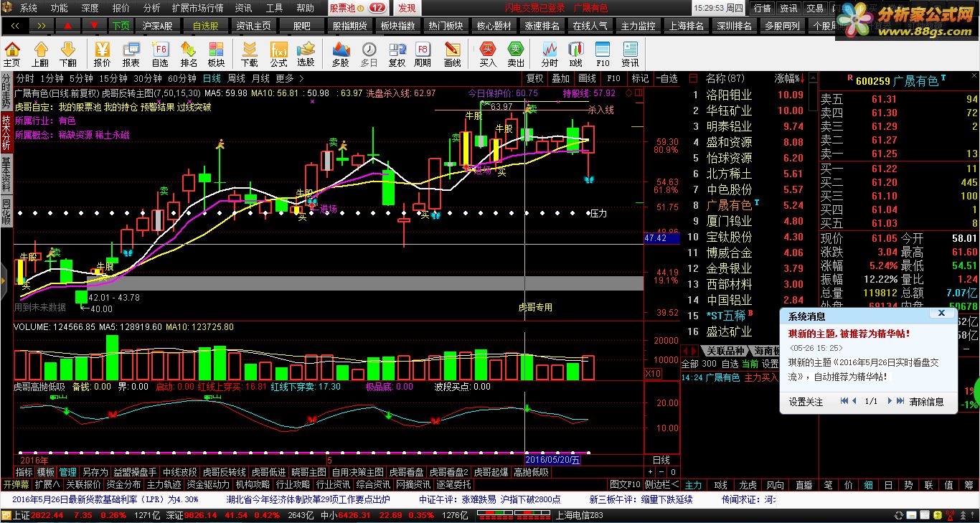This screenshot has width=980, height=523.
Task: Select the 画线 line drawing tool
Action: [453, 55]
